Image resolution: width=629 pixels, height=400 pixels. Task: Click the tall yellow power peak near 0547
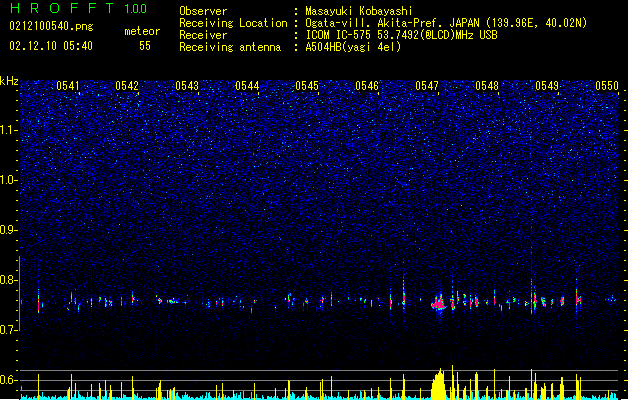coord(439,384)
